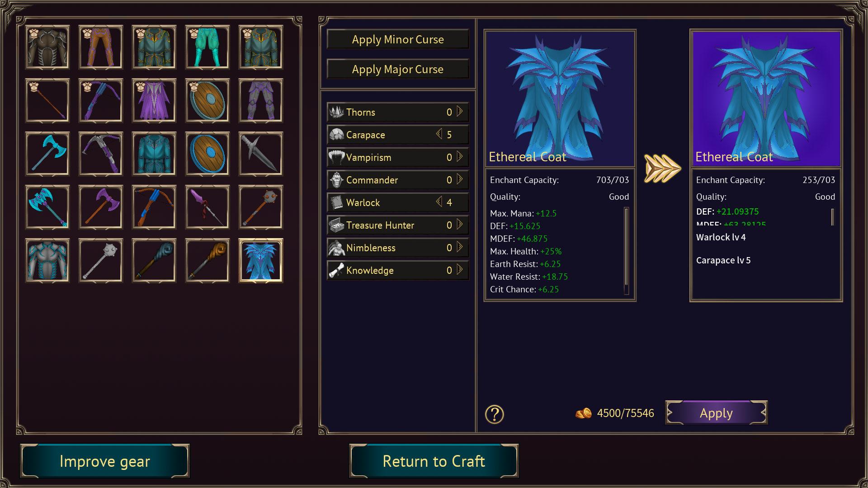Select the highlighted Ethereal Coat inventory slot
This screenshot has width=868, height=488.
point(261,261)
